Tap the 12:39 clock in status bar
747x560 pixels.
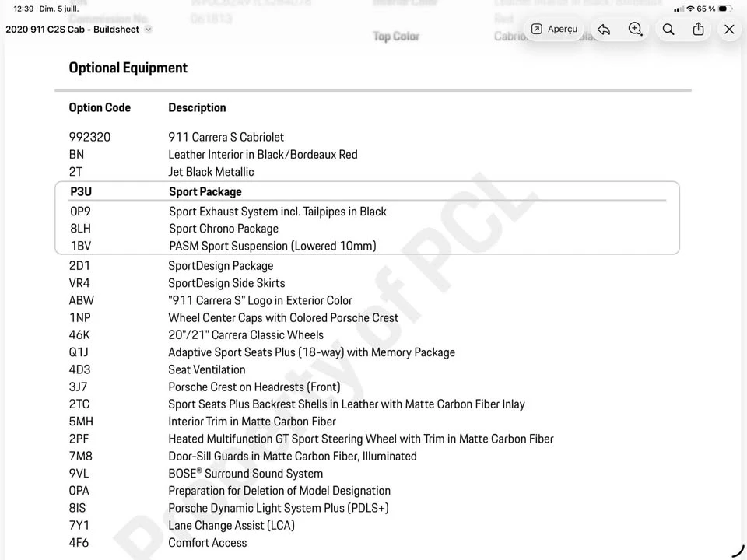click(x=23, y=9)
